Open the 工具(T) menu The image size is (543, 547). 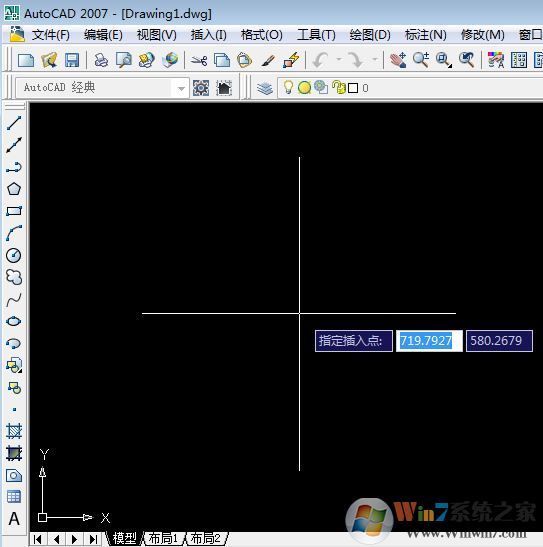[316, 35]
